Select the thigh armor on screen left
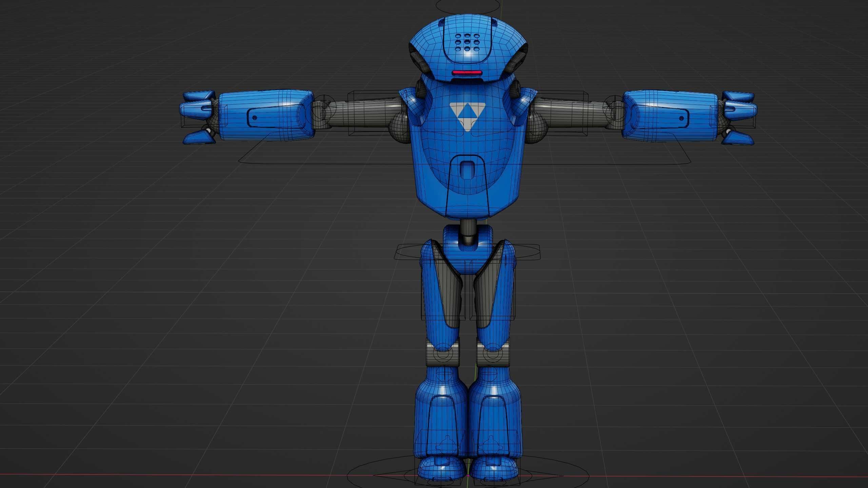Image resolution: width=868 pixels, height=488 pixels. [x=441, y=295]
